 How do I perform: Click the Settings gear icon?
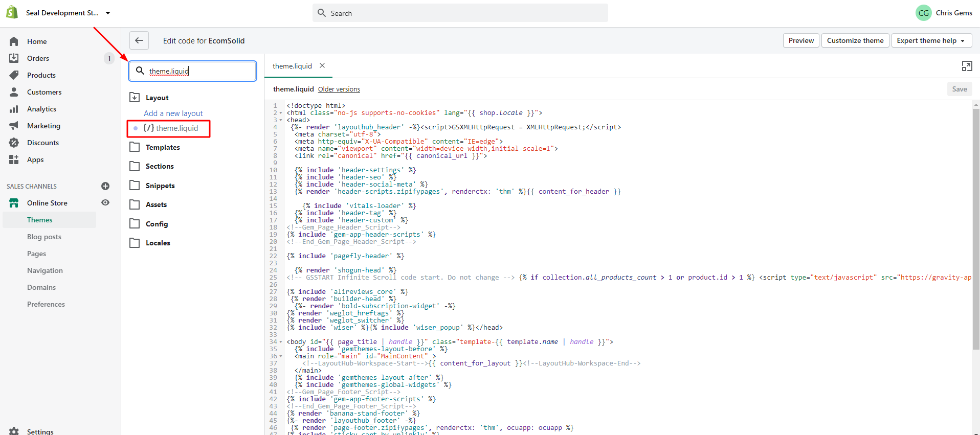coord(14,431)
